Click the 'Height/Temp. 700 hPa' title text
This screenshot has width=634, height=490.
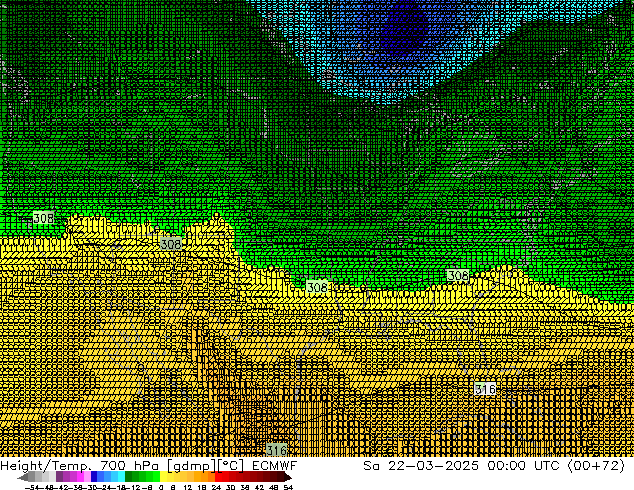79,466
